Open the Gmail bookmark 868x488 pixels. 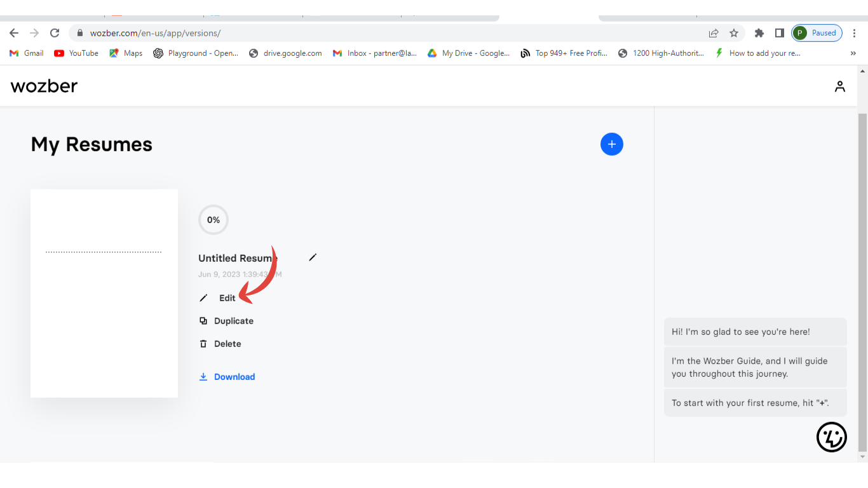(x=27, y=53)
